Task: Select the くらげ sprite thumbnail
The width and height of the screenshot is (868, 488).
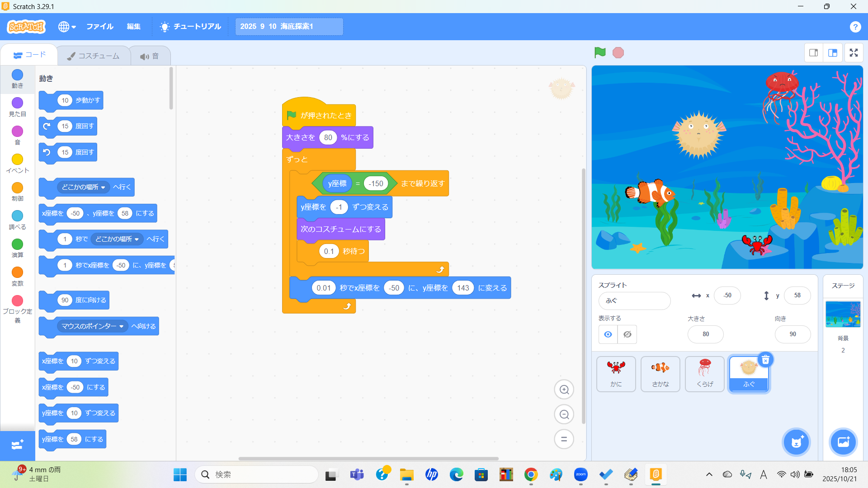Action: (x=704, y=373)
